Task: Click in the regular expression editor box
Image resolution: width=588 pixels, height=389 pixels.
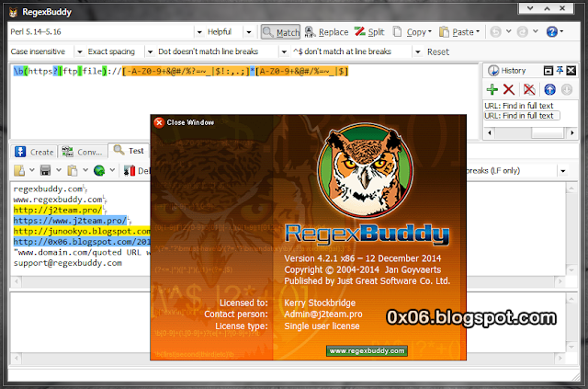Action: point(244,102)
